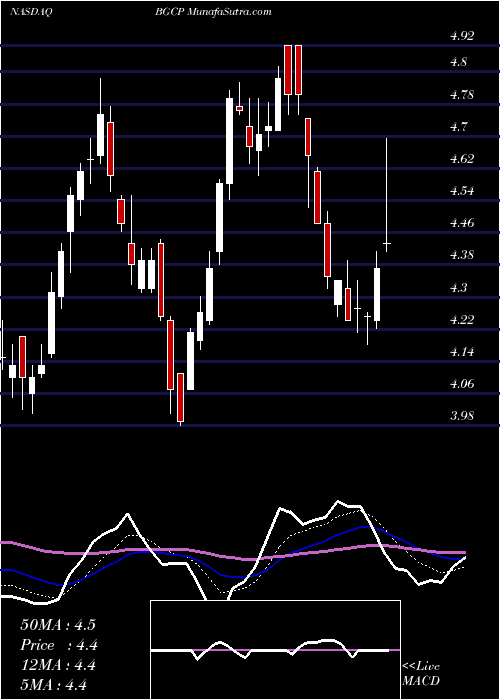Screen dimensions: 500x700
Task: Click the 12MA : 4.4 readout
Action: [58, 665]
